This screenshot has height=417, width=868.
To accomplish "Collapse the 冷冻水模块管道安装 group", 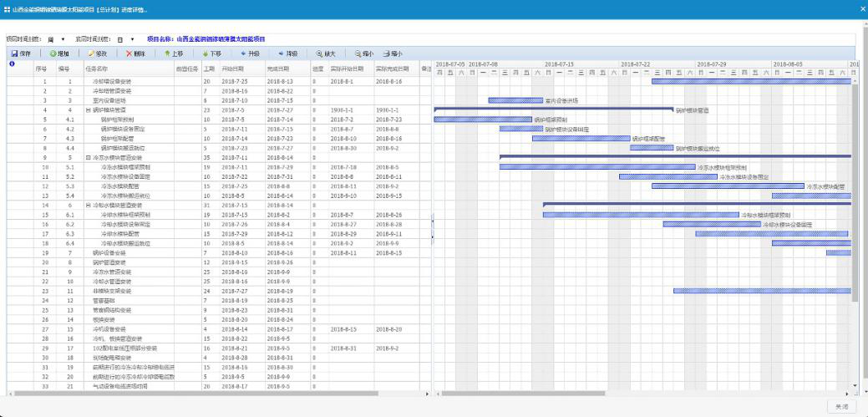I will [x=88, y=158].
